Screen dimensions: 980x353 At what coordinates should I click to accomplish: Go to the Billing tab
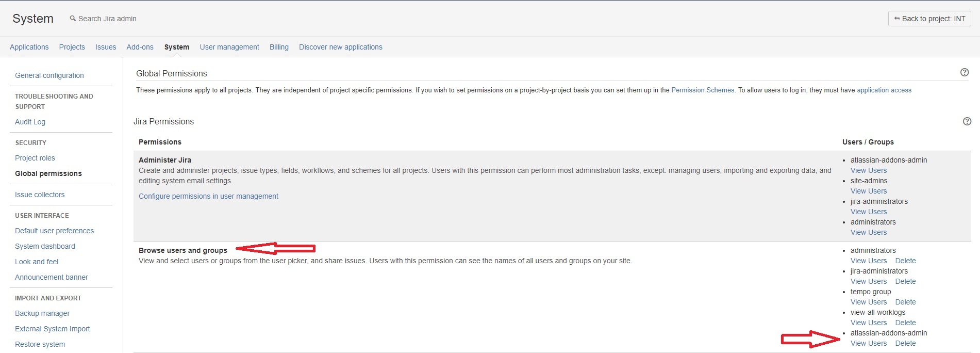[x=279, y=47]
